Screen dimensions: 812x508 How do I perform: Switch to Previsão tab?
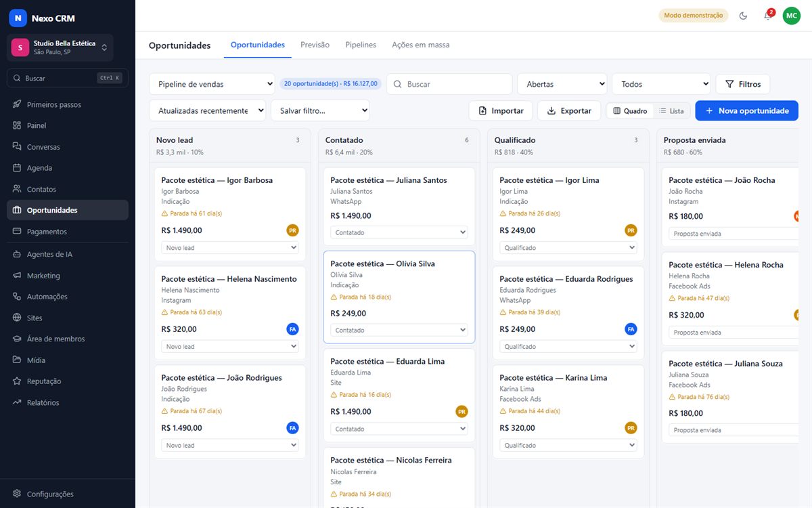(x=315, y=45)
